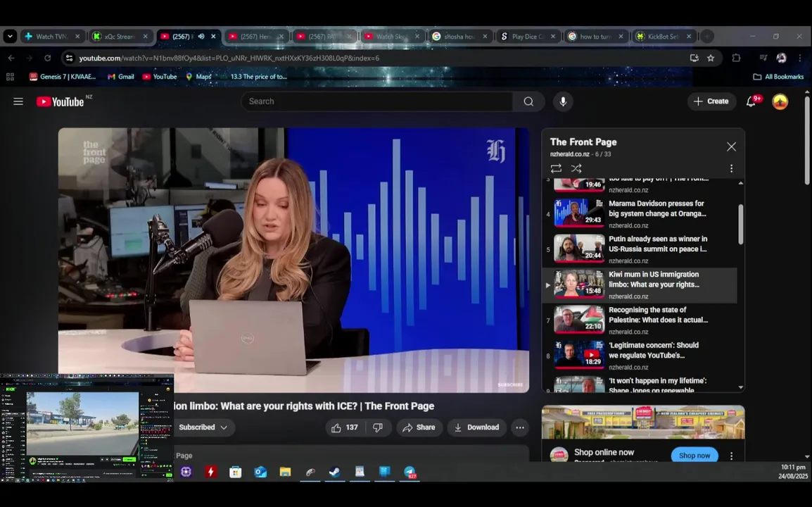Go back in the browser
The width and height of the screenshot is (812, 507).
click(x=11, y=58)
